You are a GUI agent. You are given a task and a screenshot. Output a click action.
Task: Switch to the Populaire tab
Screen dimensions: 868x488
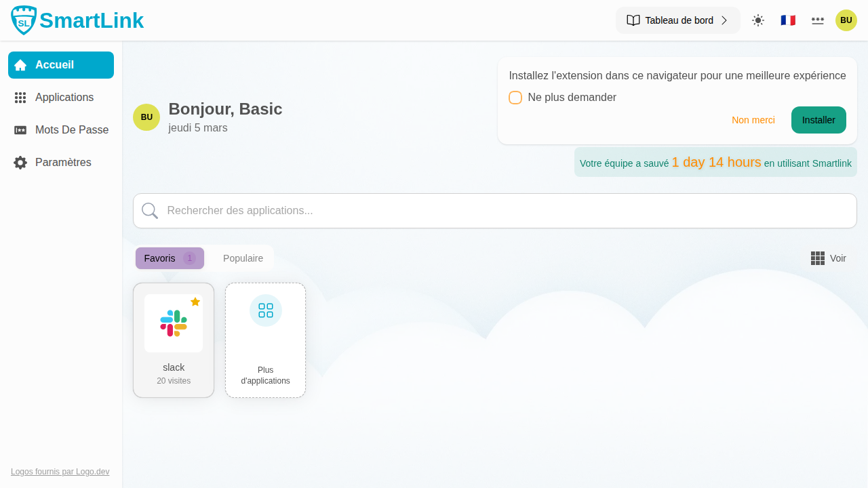point(243,258)
